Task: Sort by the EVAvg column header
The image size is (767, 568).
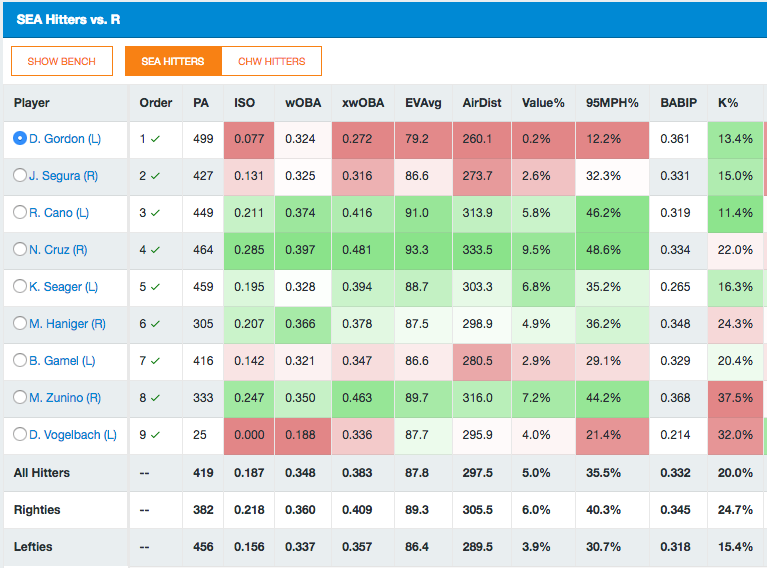Action: [x=423, y=103]
